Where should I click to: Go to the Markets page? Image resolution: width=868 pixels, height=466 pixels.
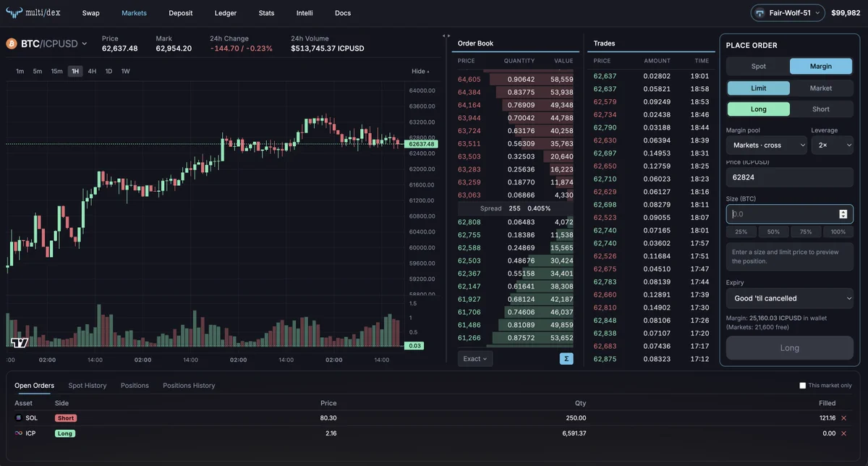(x=134, y=13)
